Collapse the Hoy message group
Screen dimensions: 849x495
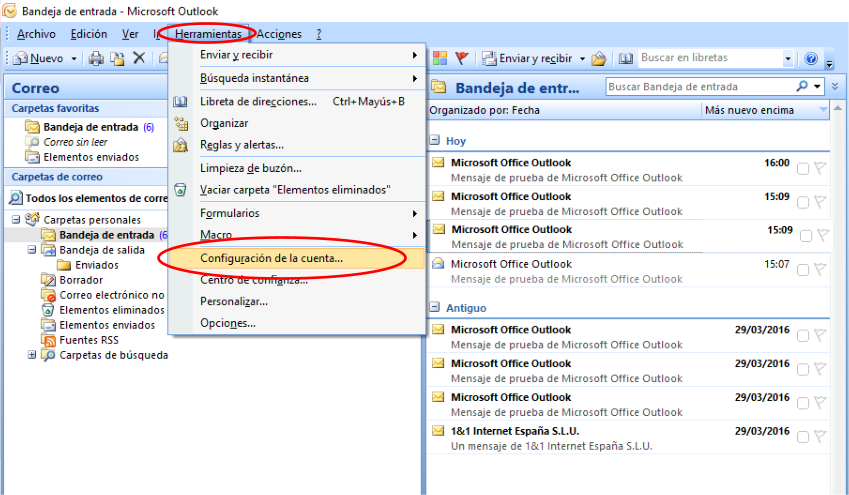click(x=435, y=141)
